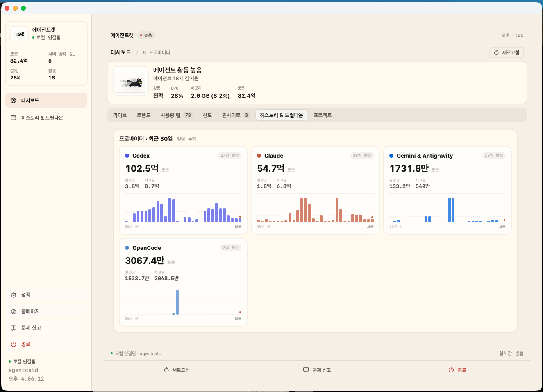
Task: Click the Codex 최고일 value 8.7억
Action: point(152,186)
